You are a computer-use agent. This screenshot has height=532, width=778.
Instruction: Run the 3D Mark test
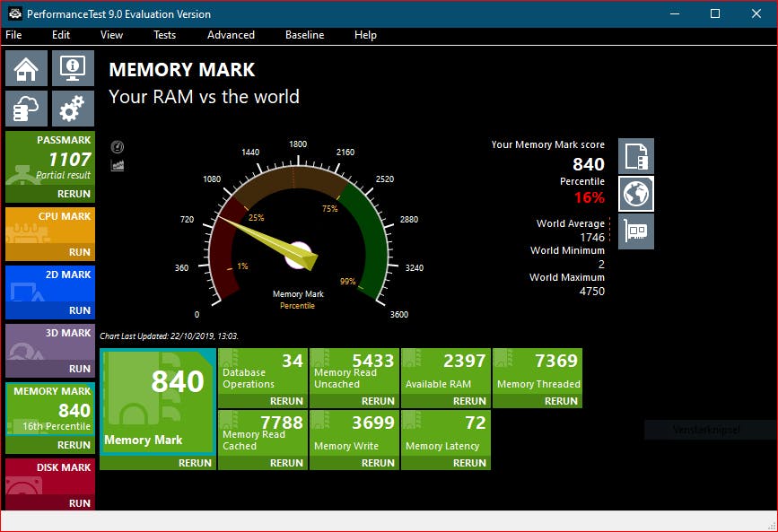tap(79, 369)
